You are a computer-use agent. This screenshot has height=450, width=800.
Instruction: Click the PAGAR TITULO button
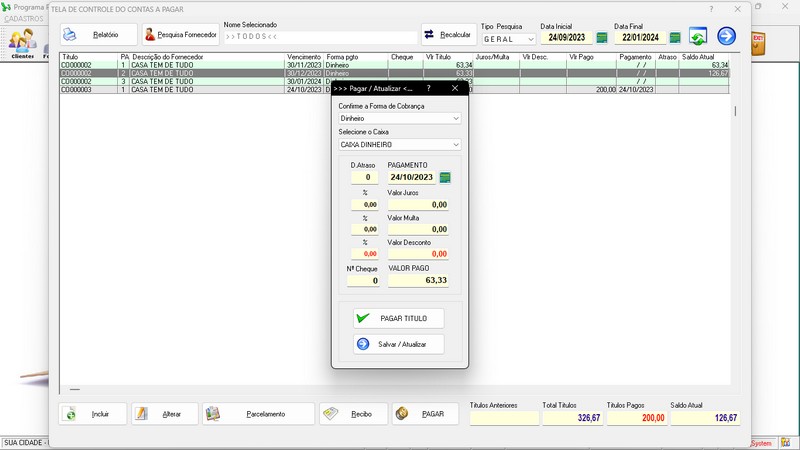point(399,318)
